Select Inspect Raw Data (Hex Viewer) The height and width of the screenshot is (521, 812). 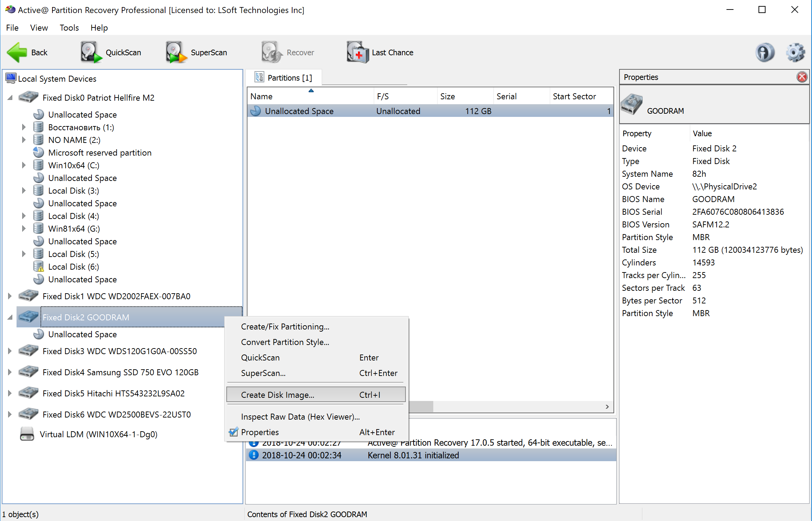(x=300, y=416)
